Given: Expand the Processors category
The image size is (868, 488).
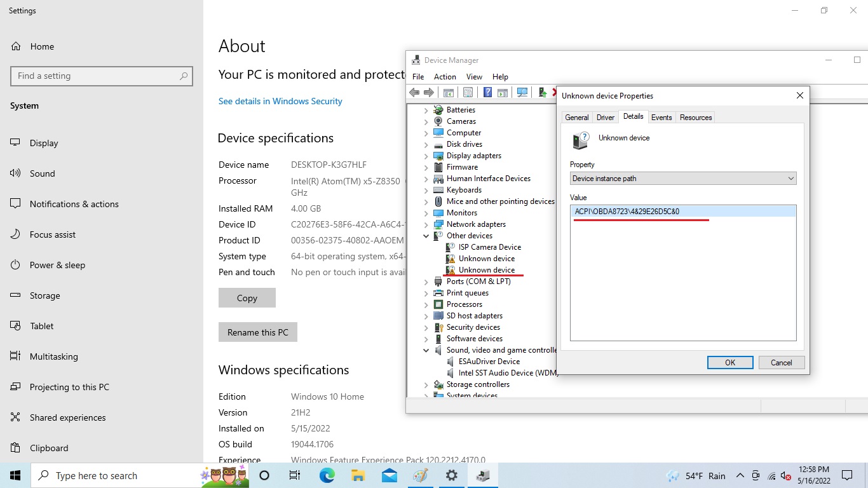Looking at the screenshot, I should point(426,304).
